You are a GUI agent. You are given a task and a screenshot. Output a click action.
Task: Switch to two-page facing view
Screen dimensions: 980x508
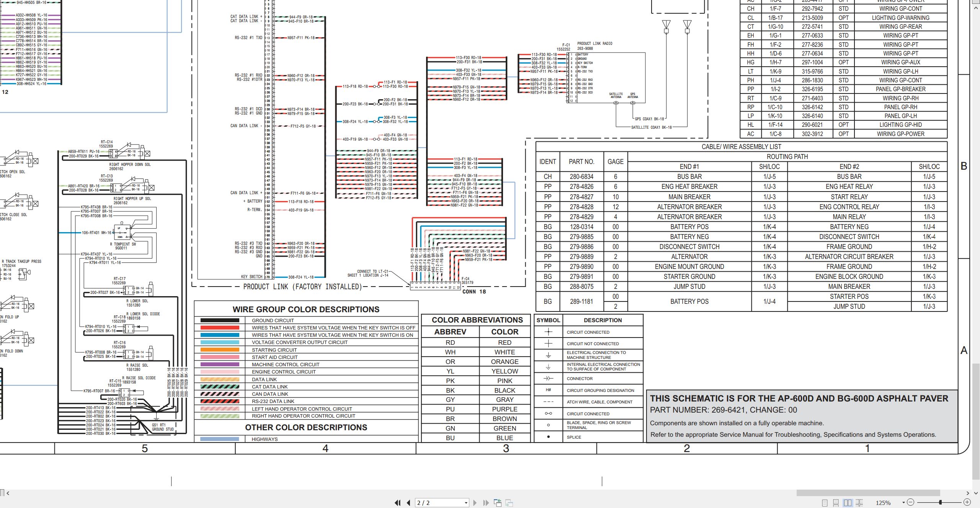click(x=848, y=503)
